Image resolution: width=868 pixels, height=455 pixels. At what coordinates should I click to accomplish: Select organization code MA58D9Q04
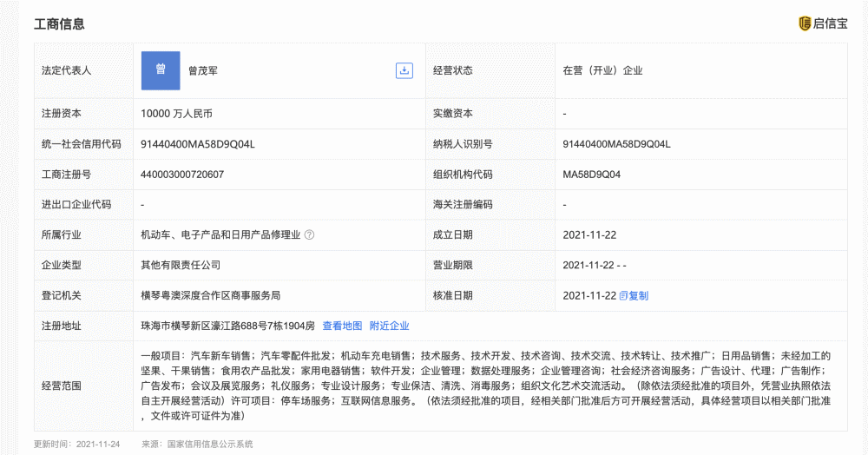point(591,175)
